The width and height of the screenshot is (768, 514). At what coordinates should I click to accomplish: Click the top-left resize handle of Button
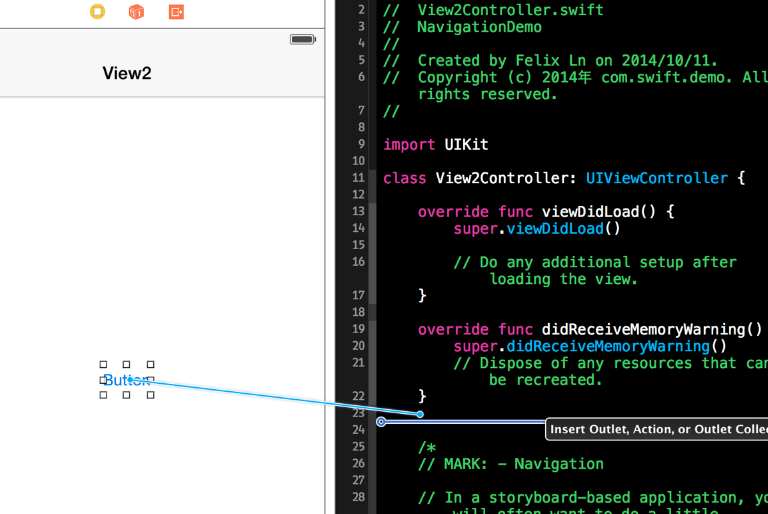click(103, 365)
